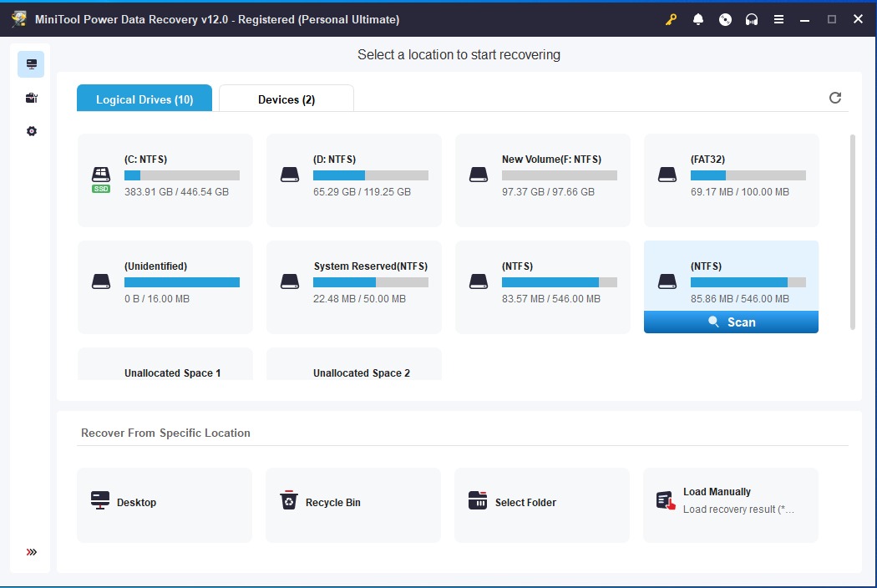Choose Select Folder option
This screenshot has height=588, width=877.
pyautogui.click(x=542, y=505)
